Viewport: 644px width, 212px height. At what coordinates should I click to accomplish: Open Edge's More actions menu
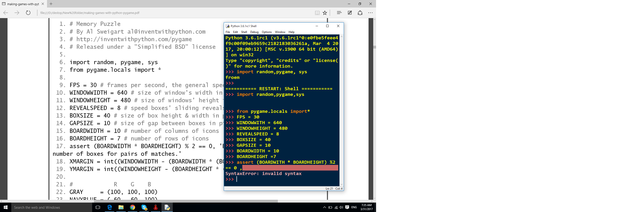pyautogui.click(x=370, y=13)
